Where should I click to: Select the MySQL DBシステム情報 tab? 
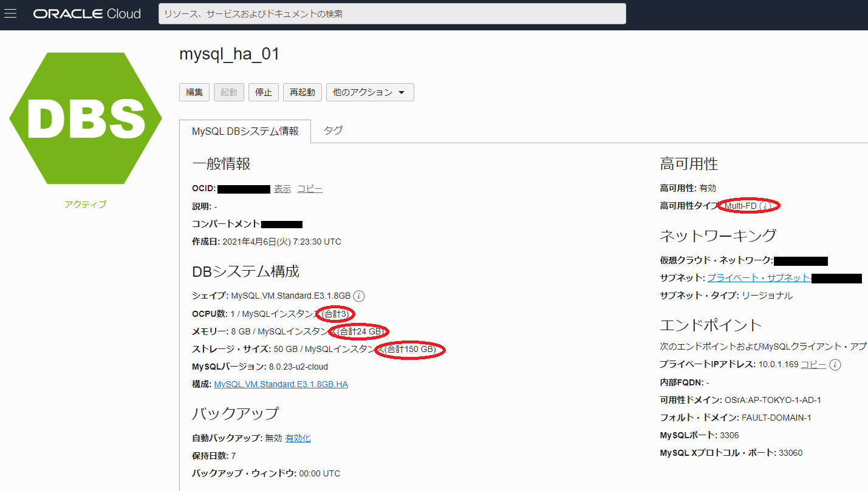(x=245, y=131)
